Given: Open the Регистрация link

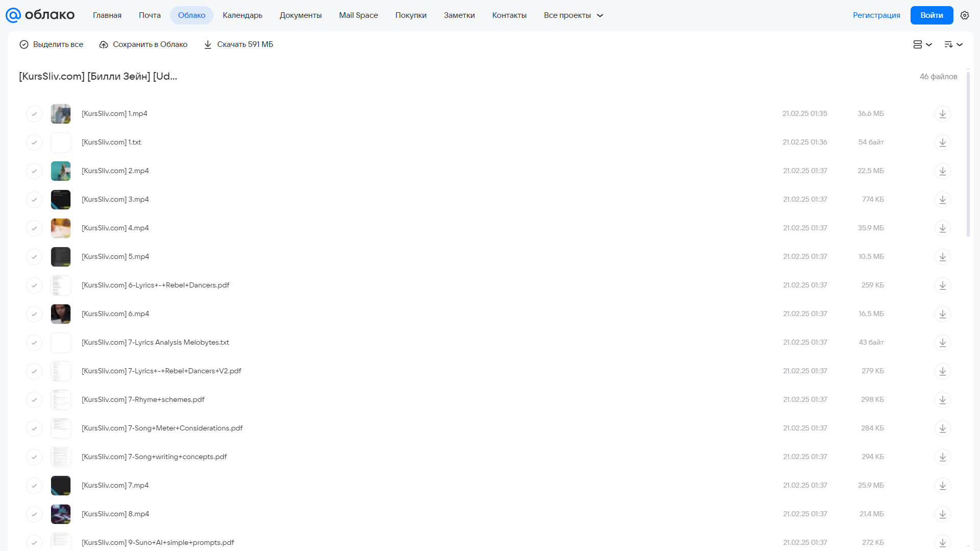Looking at the screenshot, I should pyautogui.click(x=876, y=15).
